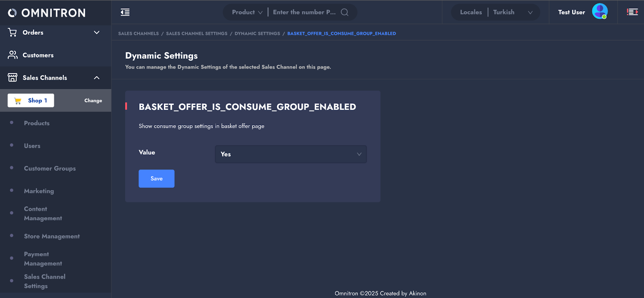
Task: Open the Products sidebar menu item
Action: (37, 123)
